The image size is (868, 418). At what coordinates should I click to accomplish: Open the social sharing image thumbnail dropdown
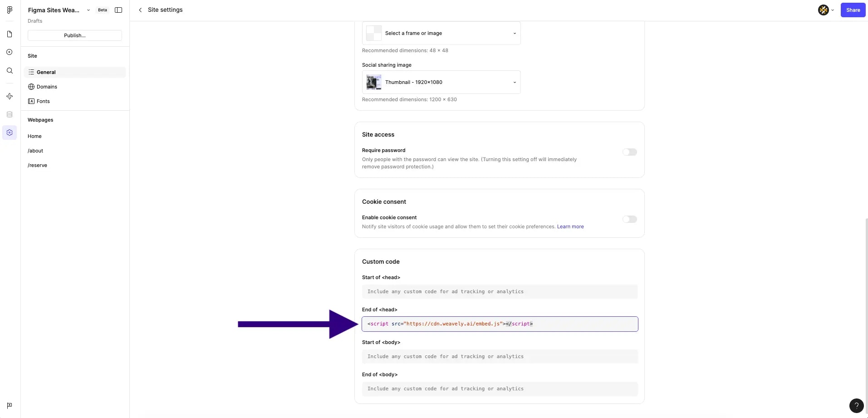(514, 82)
